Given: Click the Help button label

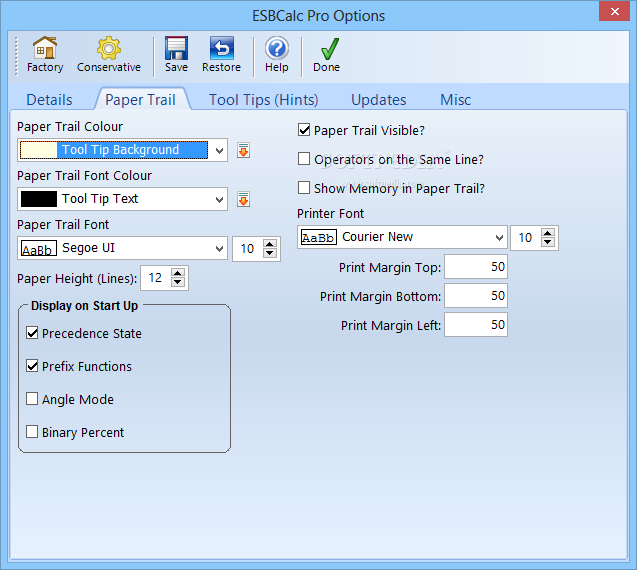Looking at the screenshot, I should coord(277,67).
